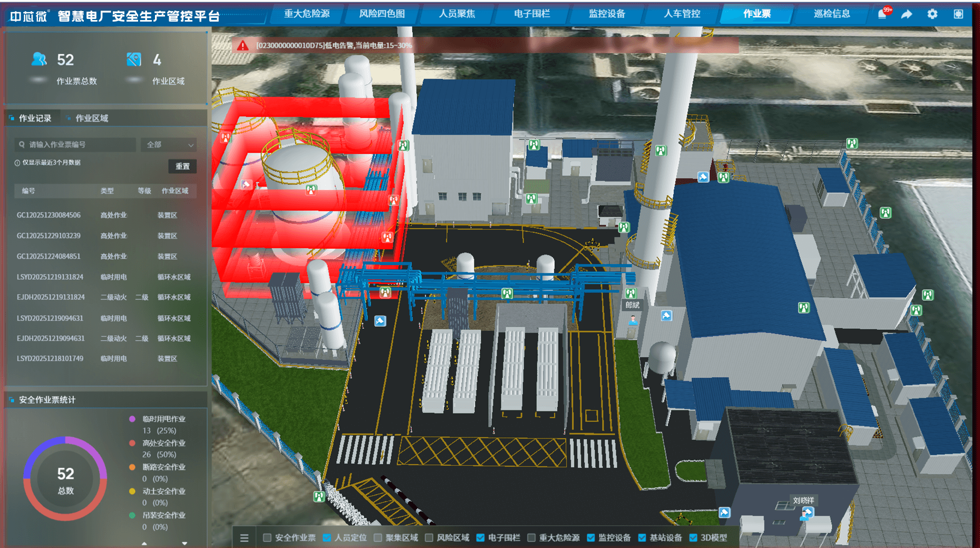Screen dimensions: 980x548
Task: Toggle fullscreen using the top-right frame icon
Action: click(958, 14)
